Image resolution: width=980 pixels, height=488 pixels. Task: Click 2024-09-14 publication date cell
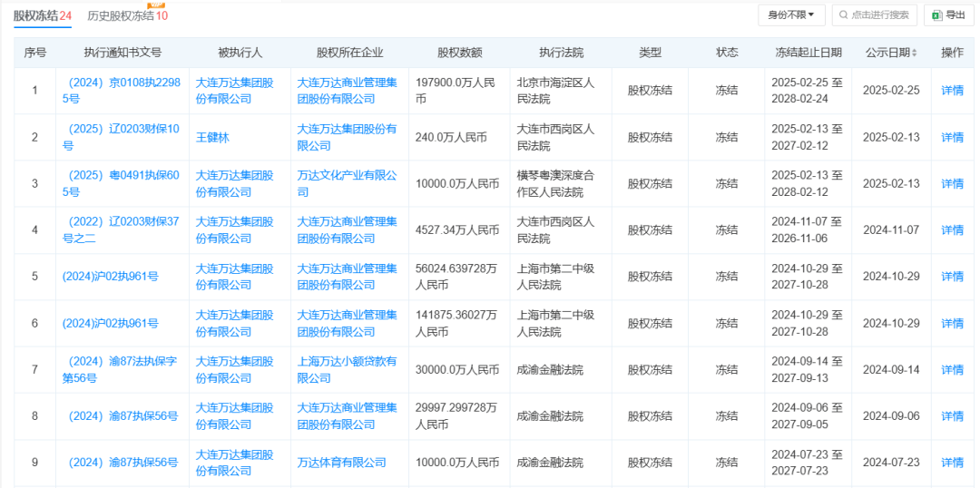[891, 370]
